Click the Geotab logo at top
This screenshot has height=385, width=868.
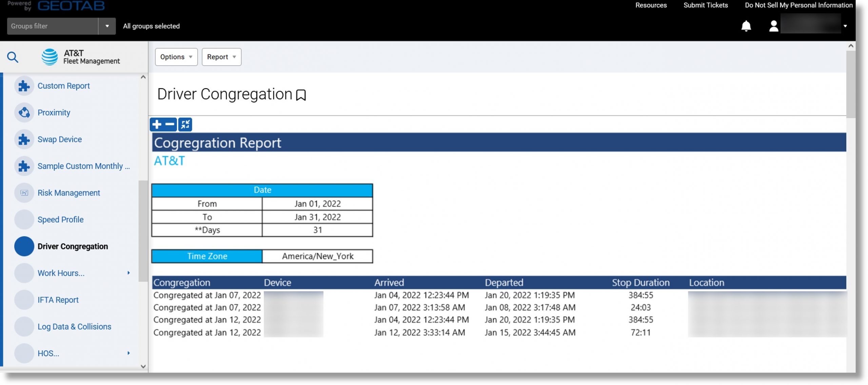(71, 5)
